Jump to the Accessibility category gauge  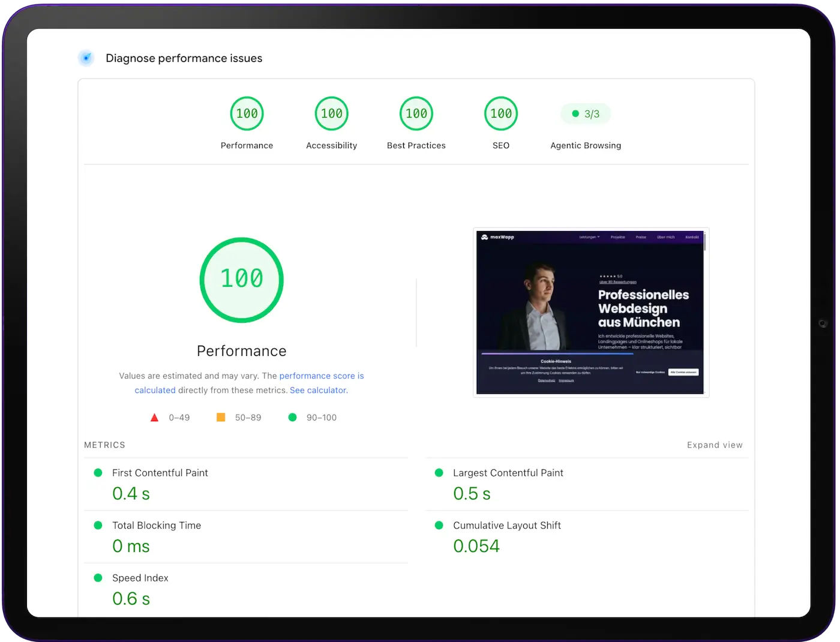(331, 113)
